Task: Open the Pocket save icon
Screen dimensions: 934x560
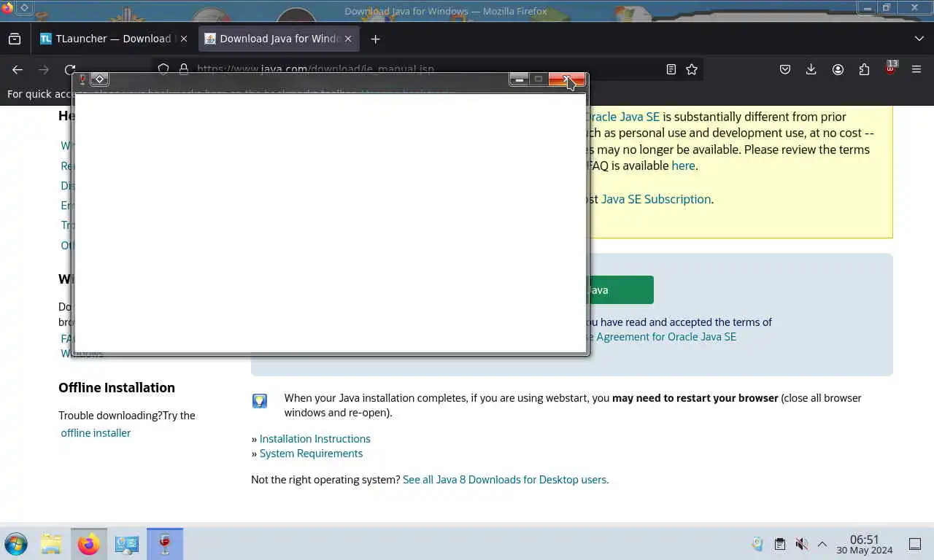Action: coord(785,69)
